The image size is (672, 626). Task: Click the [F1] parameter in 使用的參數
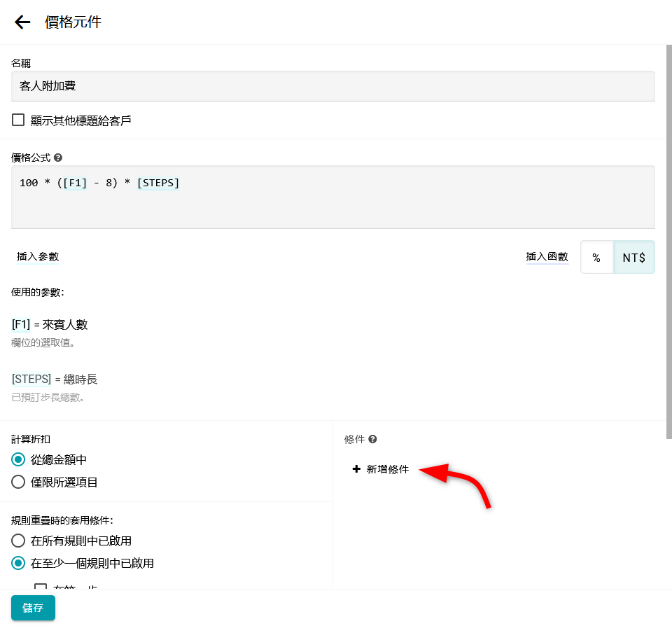tap(20, 325)
